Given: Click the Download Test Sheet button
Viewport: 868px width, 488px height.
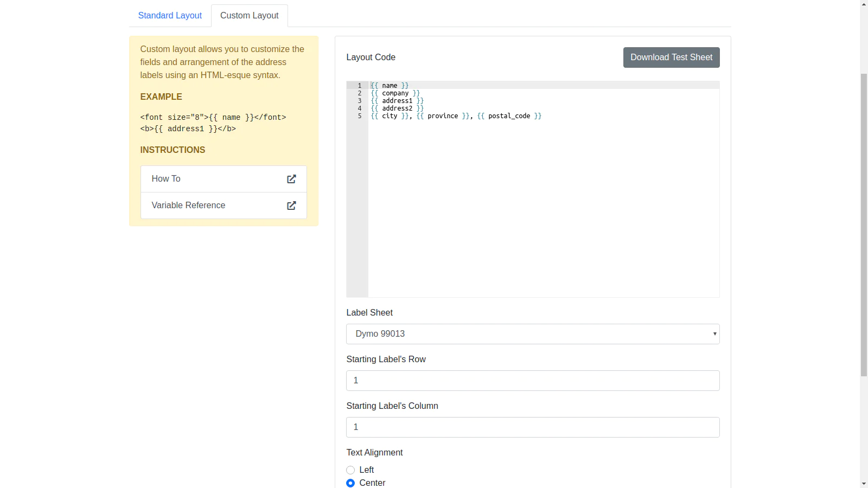Looking at the screenshot, I should (671, 57).
